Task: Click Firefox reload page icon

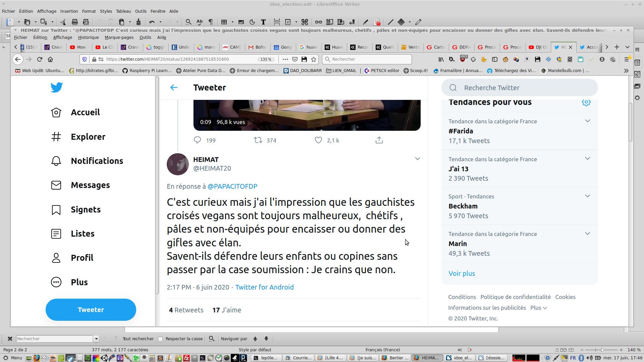Action: coord(40,59)
